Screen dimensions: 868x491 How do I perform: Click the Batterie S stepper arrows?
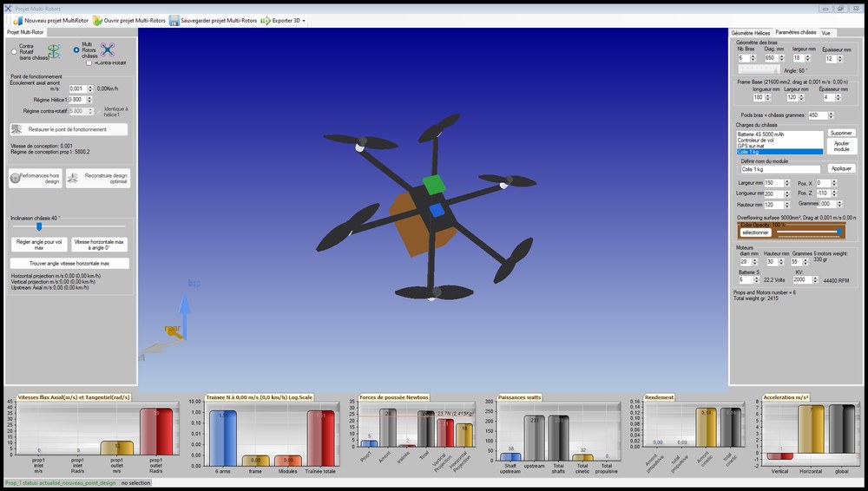756,279
